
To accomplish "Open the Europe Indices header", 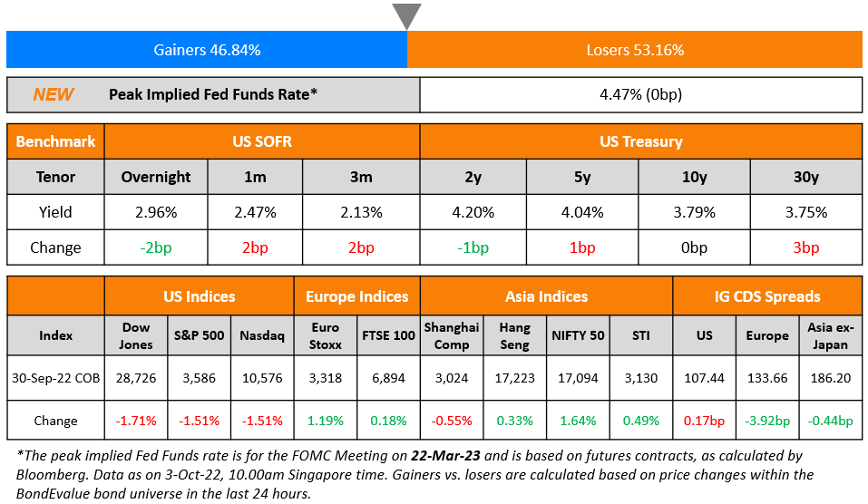I will pyautogui.click(x=356, y=296).
